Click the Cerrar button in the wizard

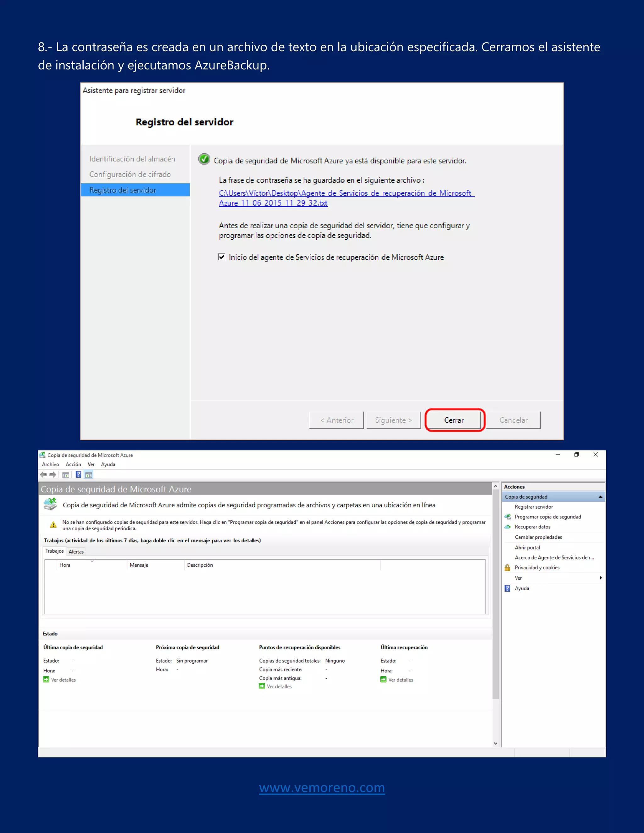(454, 420)
